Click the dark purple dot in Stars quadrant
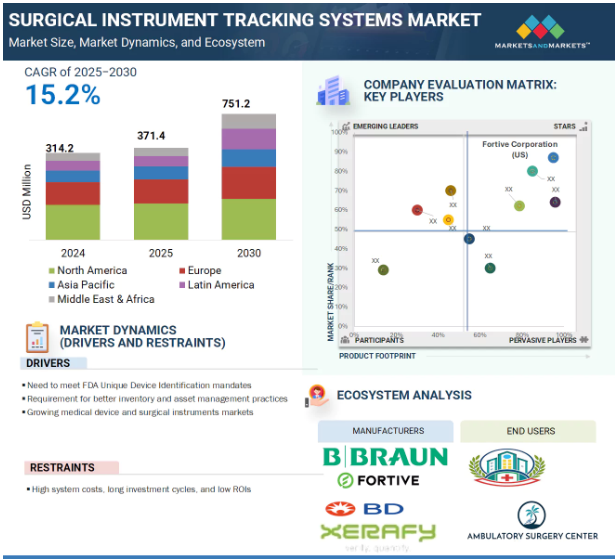 point(555,202)
